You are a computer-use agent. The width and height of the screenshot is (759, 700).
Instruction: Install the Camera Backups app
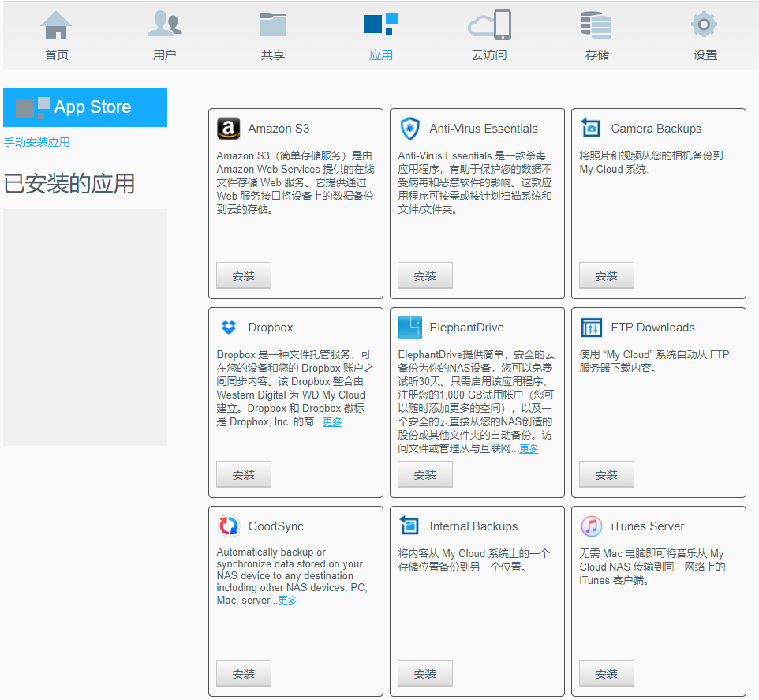[x=607, y=275]
